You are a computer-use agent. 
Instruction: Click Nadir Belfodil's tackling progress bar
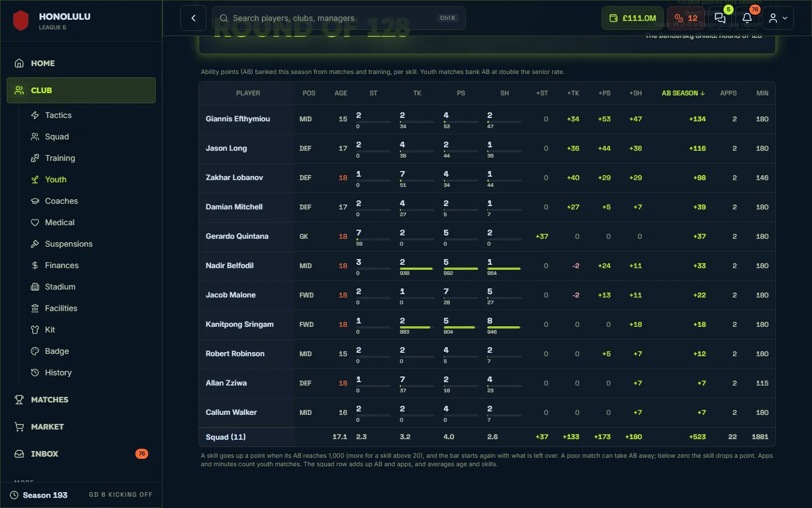coord(417,269)
